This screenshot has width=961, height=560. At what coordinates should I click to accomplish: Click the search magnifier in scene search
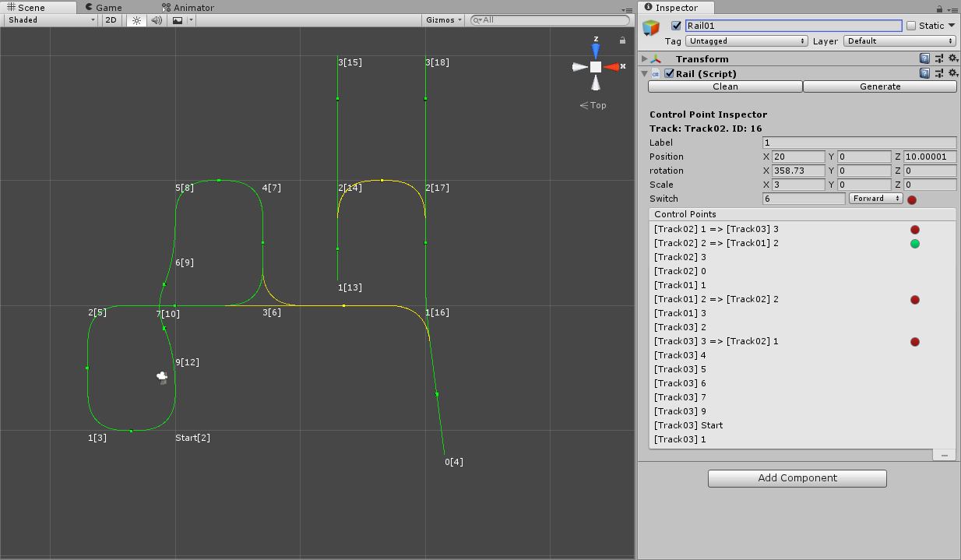pos(477,20)
